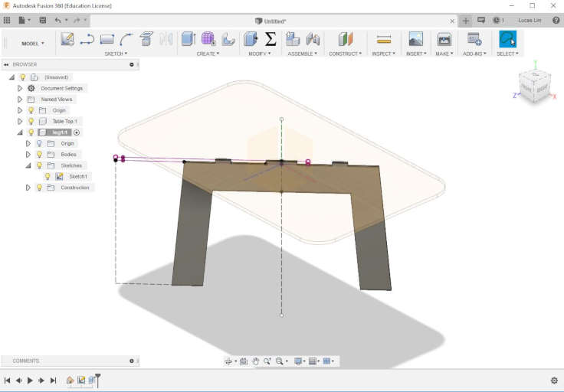Select the Line sketch tool
This screenshot has height=392, width=564.
click(x=87, y=39)
